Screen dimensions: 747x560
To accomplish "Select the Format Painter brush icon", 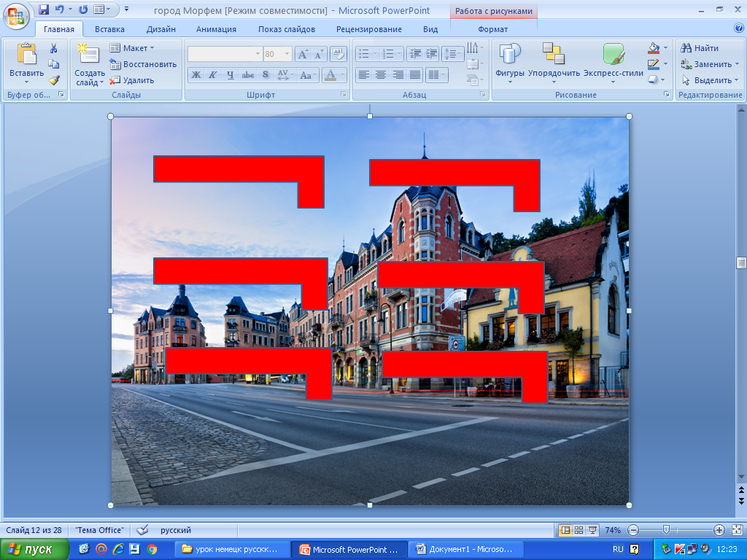I will click(53, 80).
